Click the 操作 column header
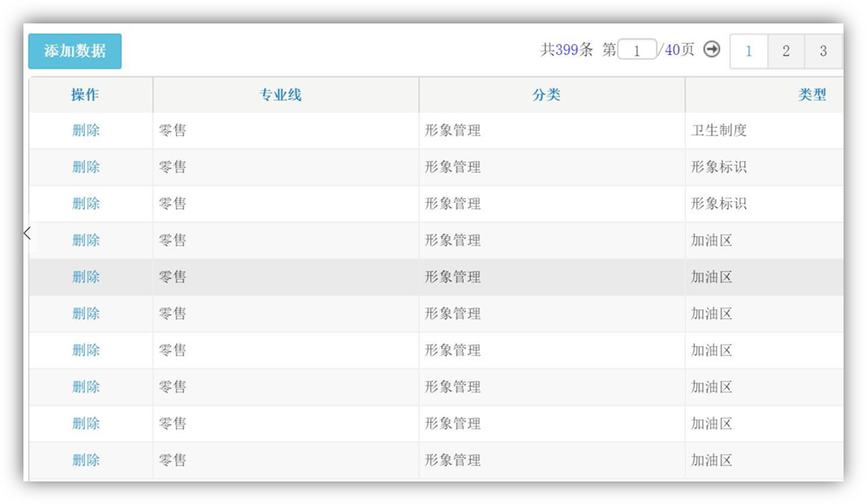The image size is (867, 504). pos(86,95)
